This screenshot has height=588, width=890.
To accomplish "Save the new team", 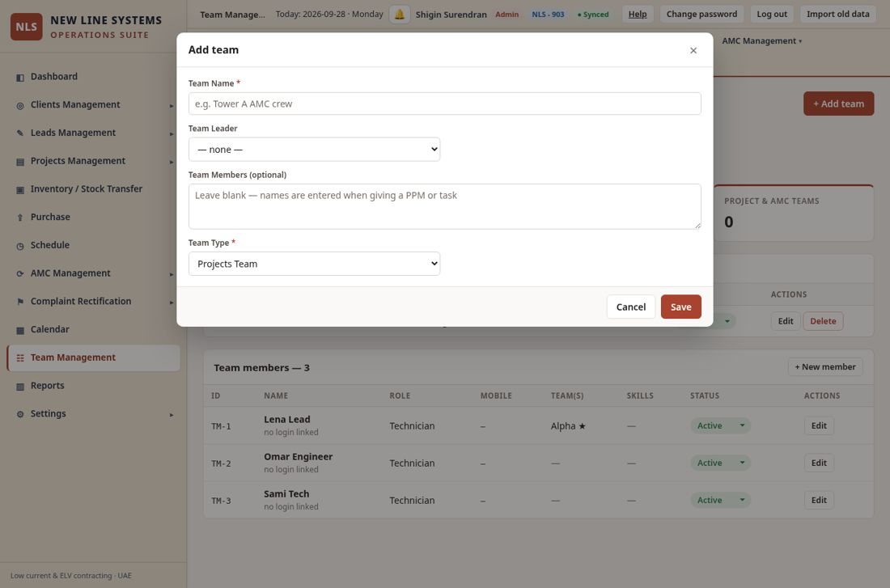I will coord(680,307).
